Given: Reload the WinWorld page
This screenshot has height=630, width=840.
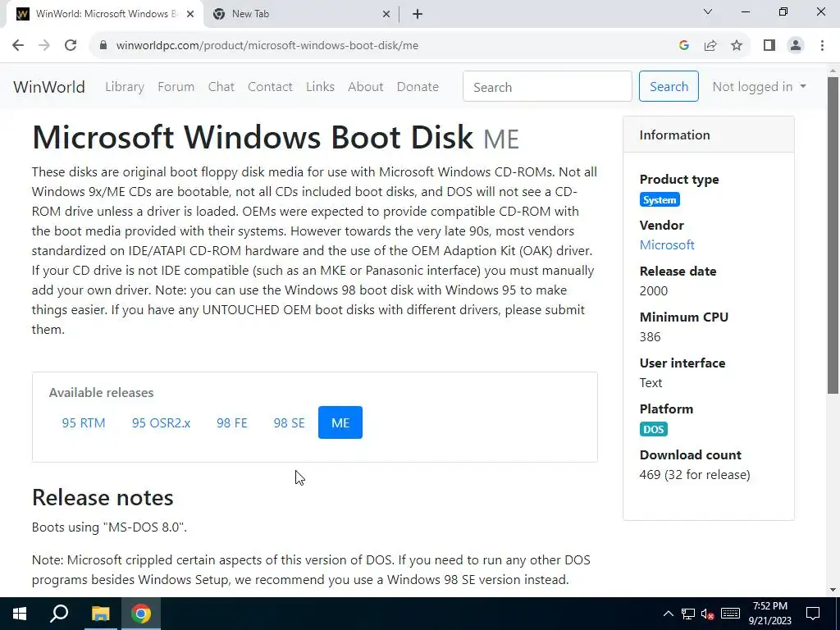Looking at the screenshot, I should pos(71,45).
